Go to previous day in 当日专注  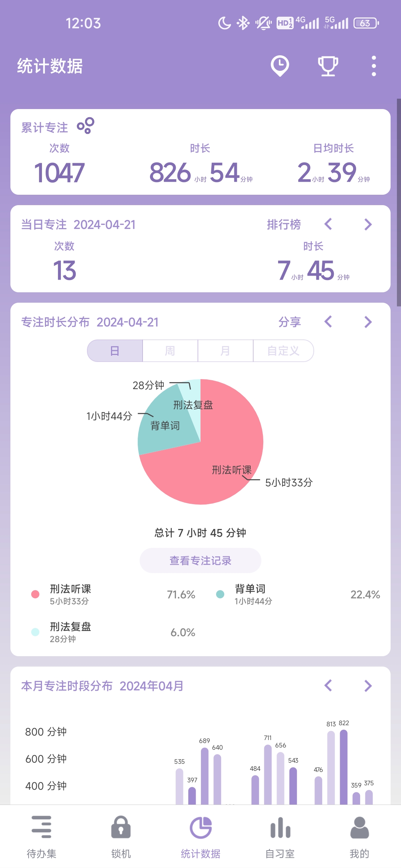[328, 224]
